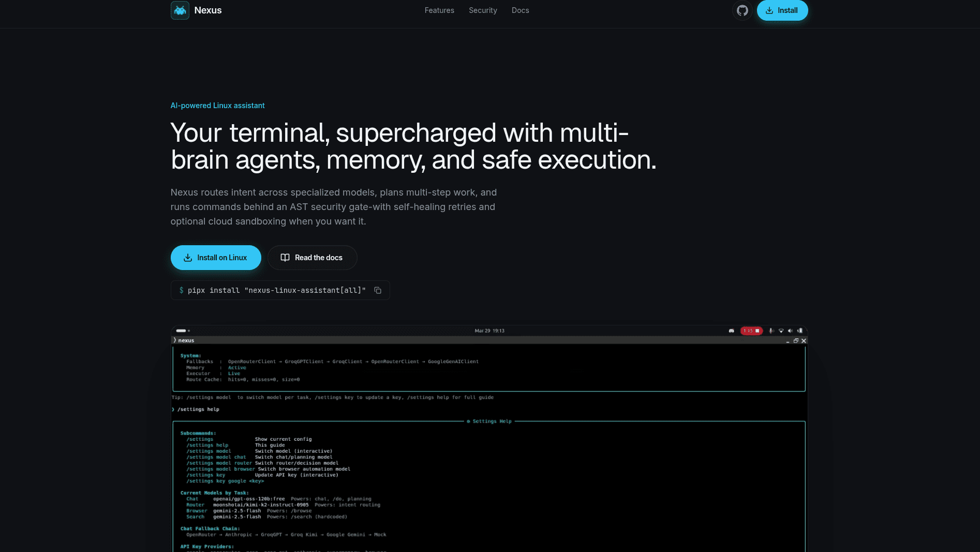Screen dimensions: 980x552
Task: Click the "Chat Fallback Chain:" heading
Action: [x=210, y=529]
